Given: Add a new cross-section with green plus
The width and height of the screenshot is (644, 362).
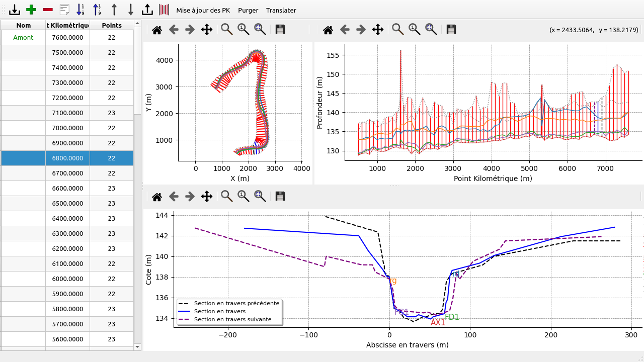Looking at the screenshot, I should coord(31,10).
